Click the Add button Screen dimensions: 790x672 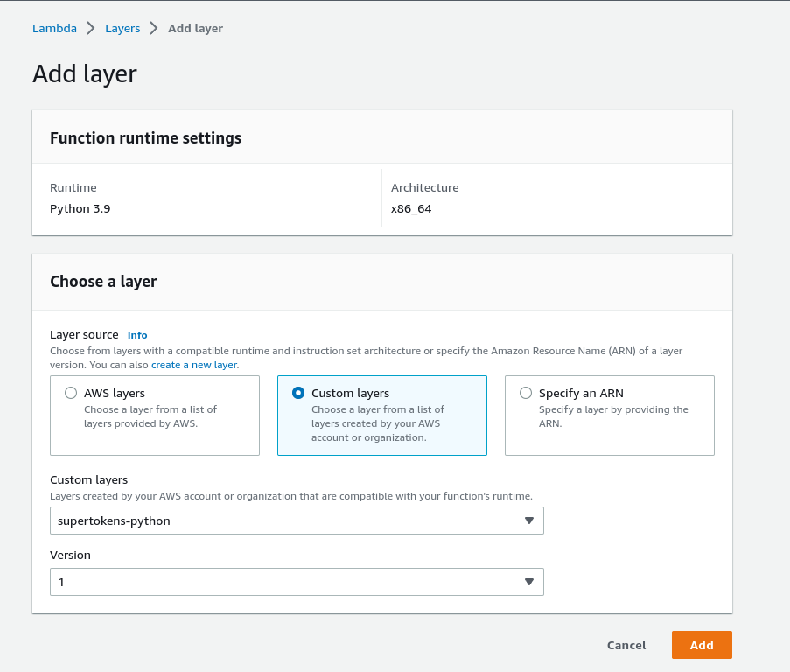click(x=701, y=645)
